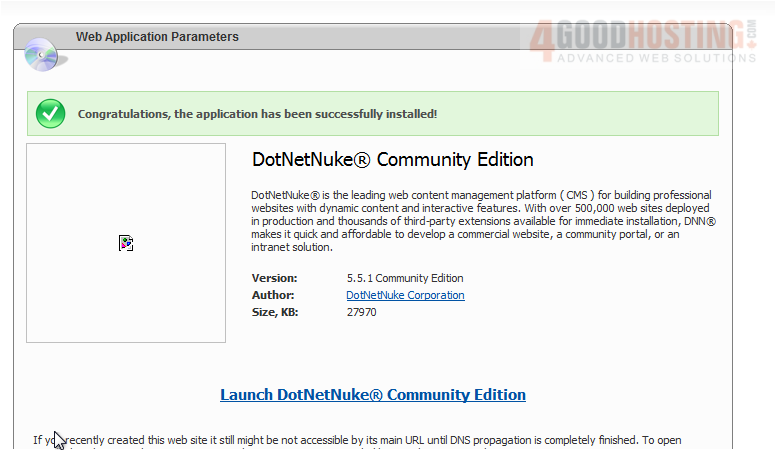Click the 4GoodHosting logo watermark
Viewport: 776px width, 450px height.
[640, 38]
